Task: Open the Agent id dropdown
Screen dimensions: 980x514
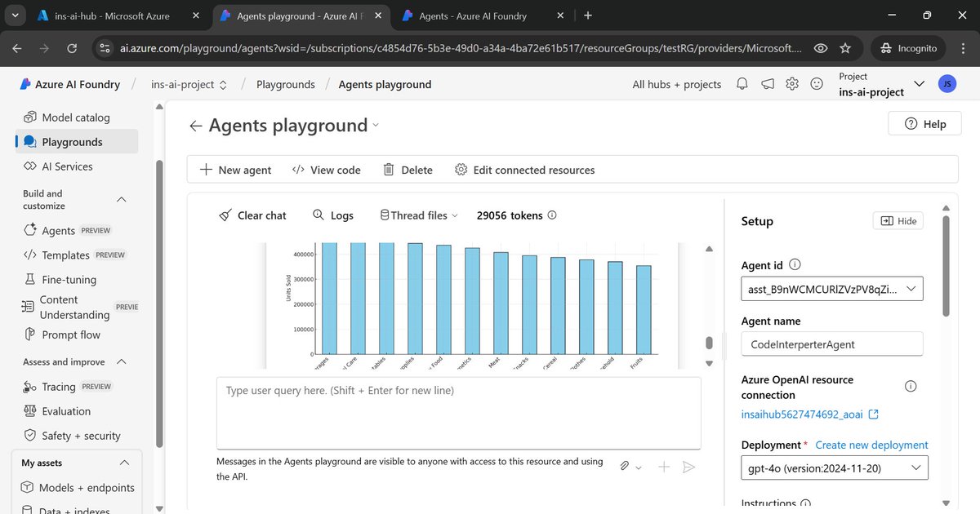Action: (x=832, y=289)
